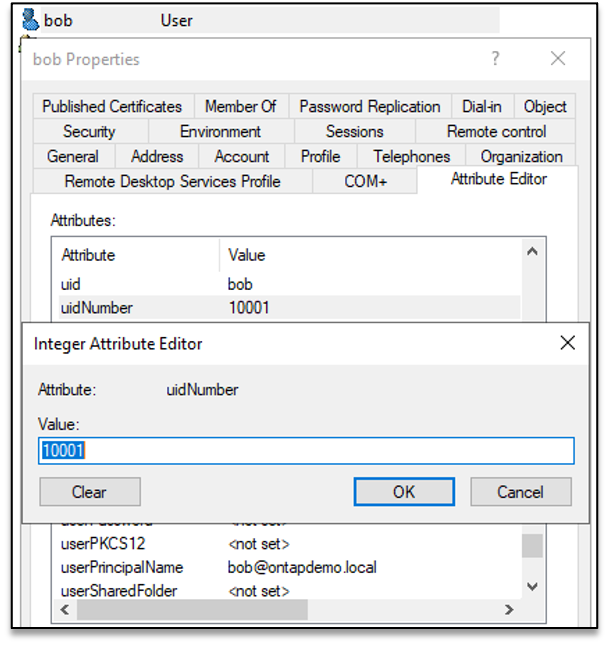This screenshot has height=645, width=608.
Task: Click the bob user entry name
Action: (x=58, y=21)
